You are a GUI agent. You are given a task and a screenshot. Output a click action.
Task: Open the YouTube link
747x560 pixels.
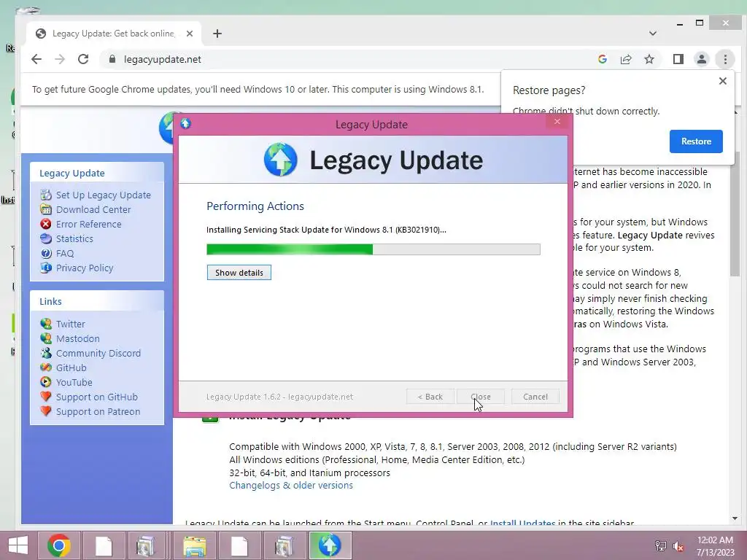[74, 382]
